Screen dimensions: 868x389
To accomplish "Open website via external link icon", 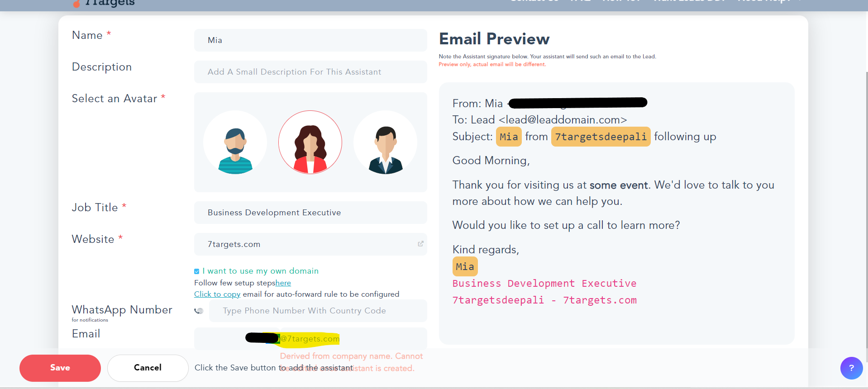I will [420, 244].
